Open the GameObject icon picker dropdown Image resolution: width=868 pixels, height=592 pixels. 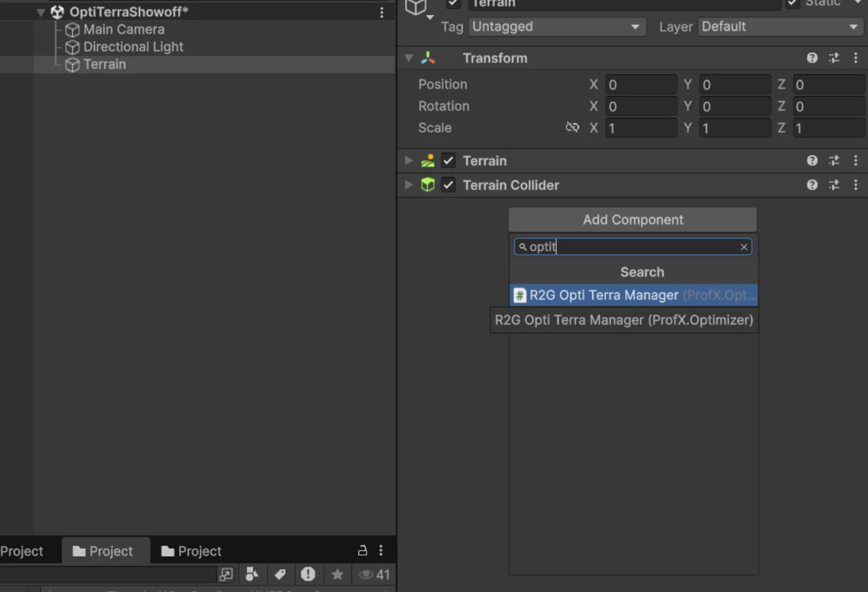(x=430, y=17)
